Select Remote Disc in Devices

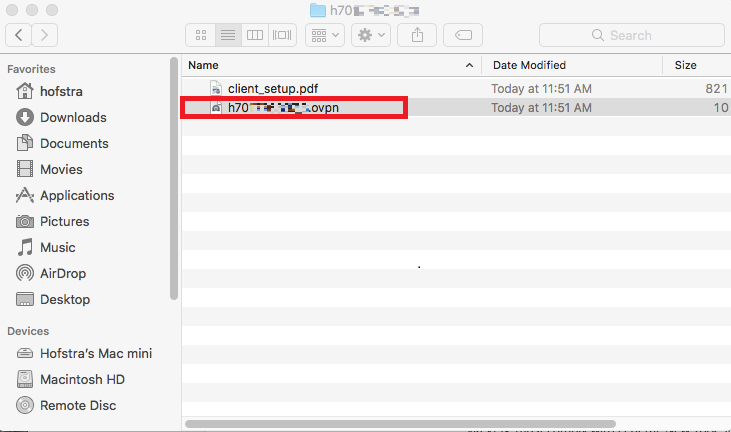point(78,406)
